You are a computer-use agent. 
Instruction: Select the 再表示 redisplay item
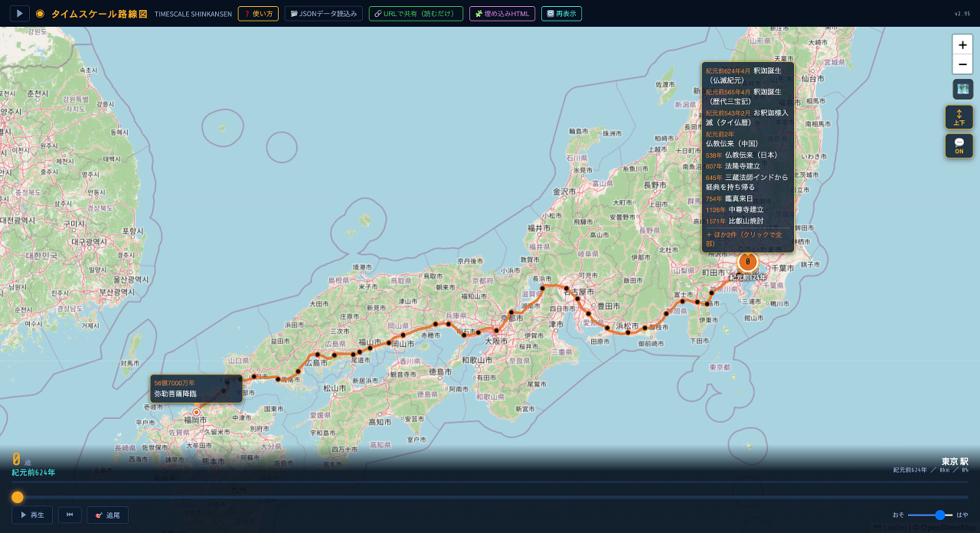561,14
